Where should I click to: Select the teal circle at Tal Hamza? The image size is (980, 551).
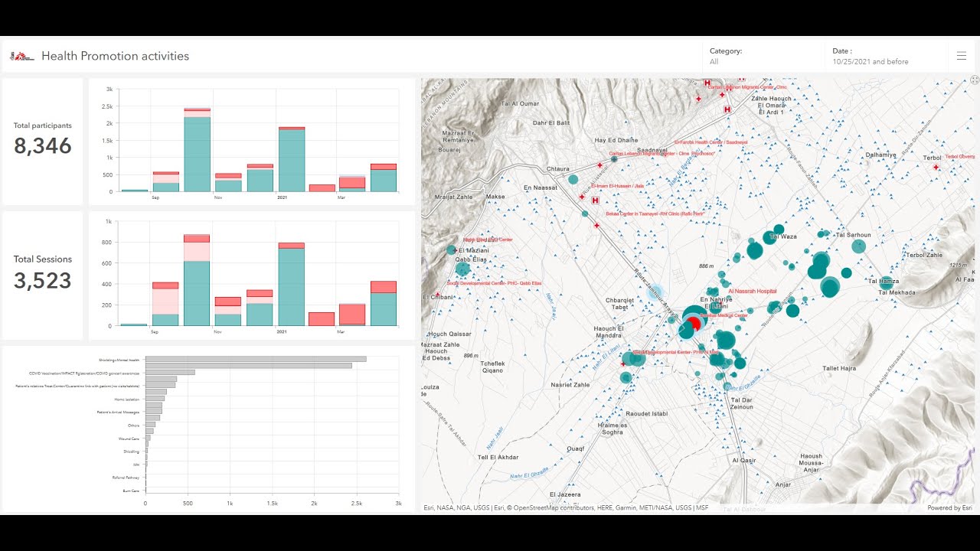pos(886,282)
